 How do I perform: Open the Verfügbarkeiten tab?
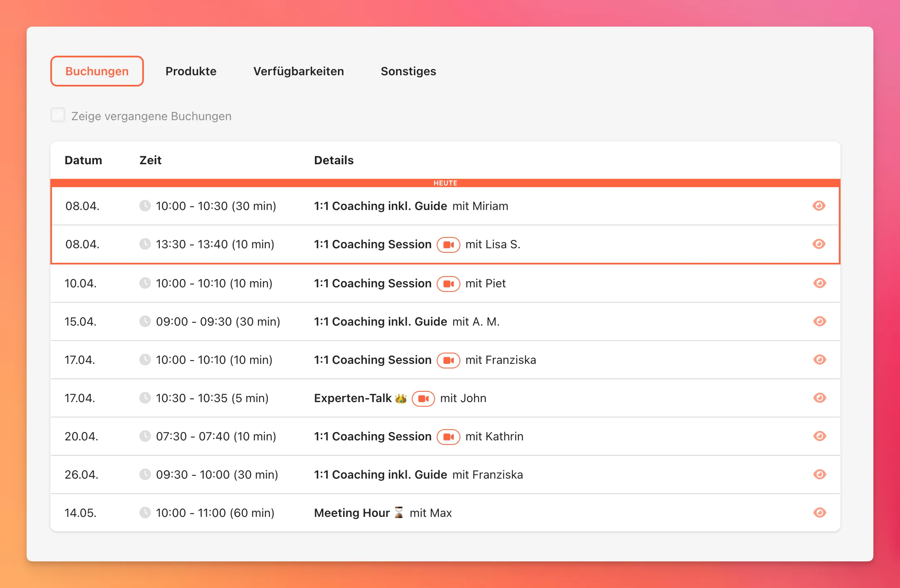pos(299,71)
